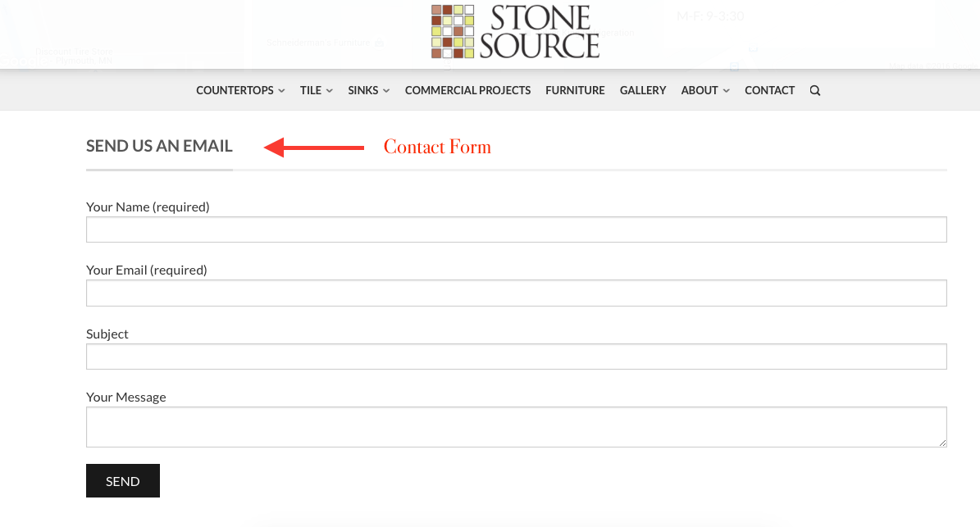The width and height of the screenshot is (980, 527).
Task: Select the Subject text field
Action: click(x=516, y=357)
